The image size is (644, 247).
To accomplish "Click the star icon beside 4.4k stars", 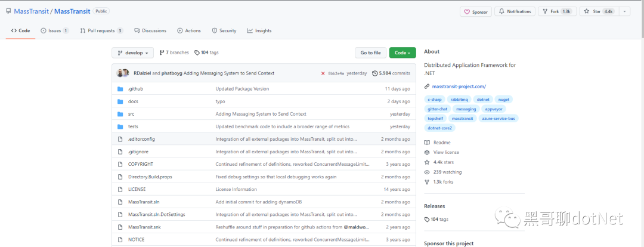I will [x=427, y=162].
